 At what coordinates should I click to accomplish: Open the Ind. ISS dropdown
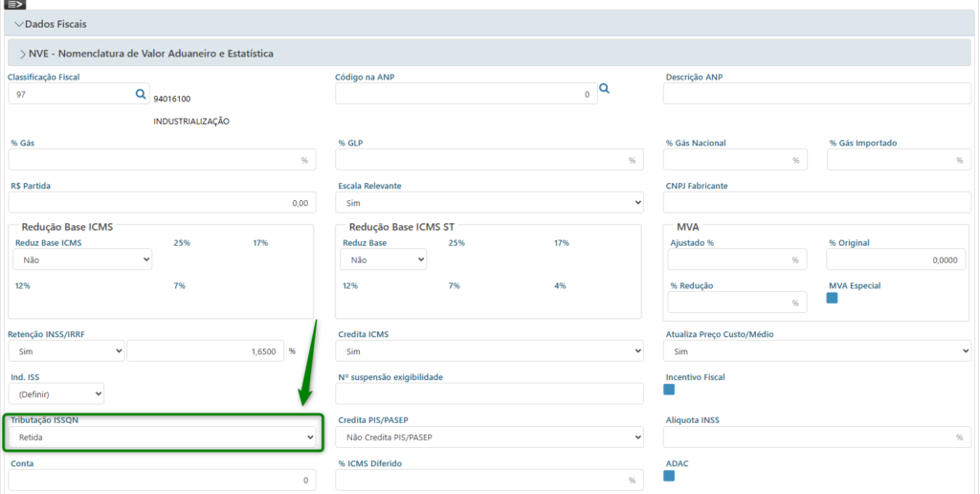coord(56,393)
